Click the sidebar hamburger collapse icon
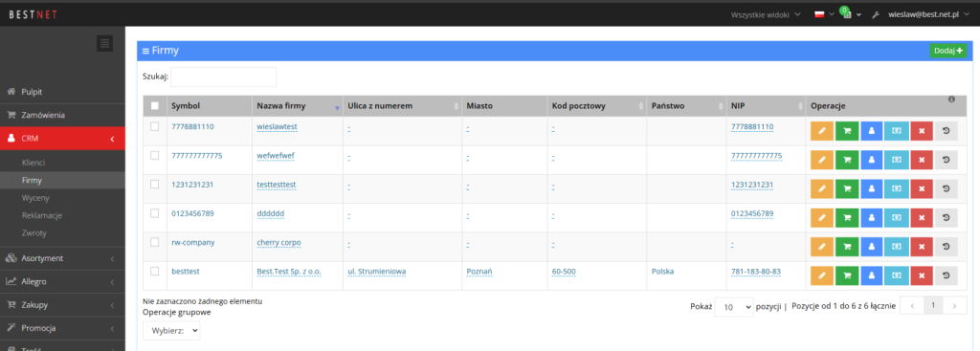Image resolution: width=980 pixels, height=351 pixels. click(x=104, y=43)
